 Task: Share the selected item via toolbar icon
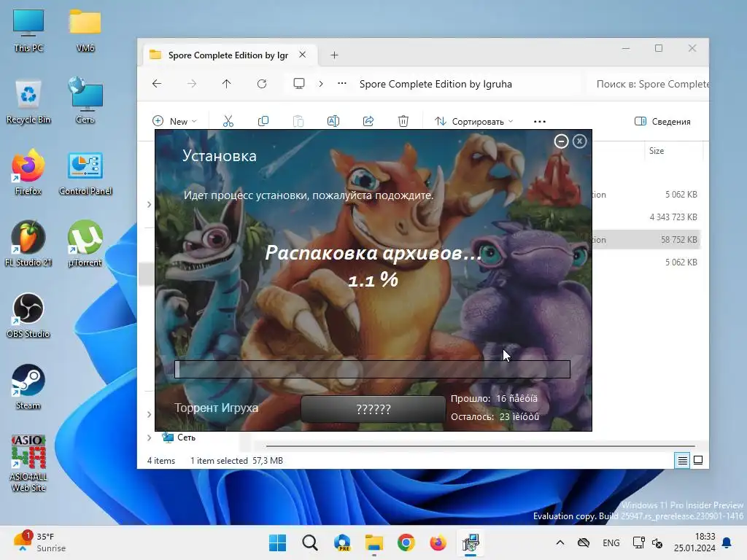point(368,122)
